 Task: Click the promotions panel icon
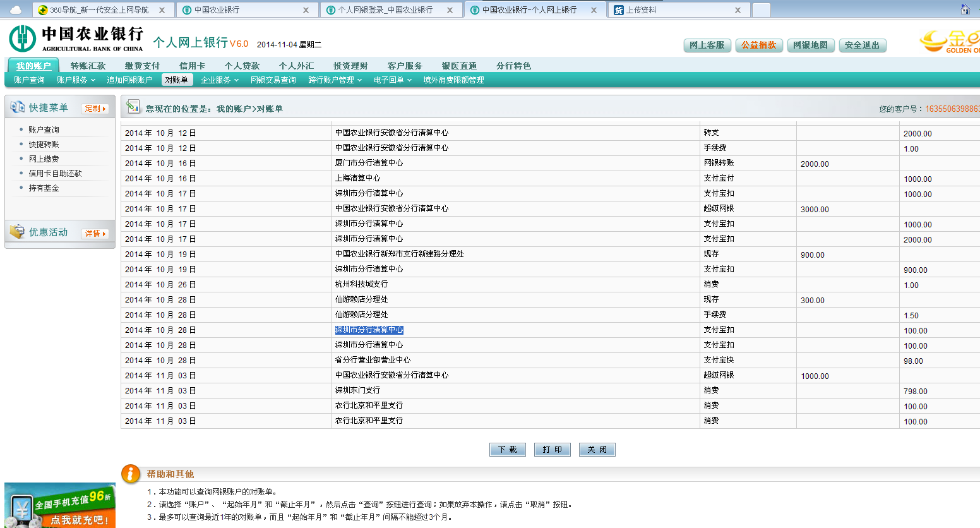(17, 232)
